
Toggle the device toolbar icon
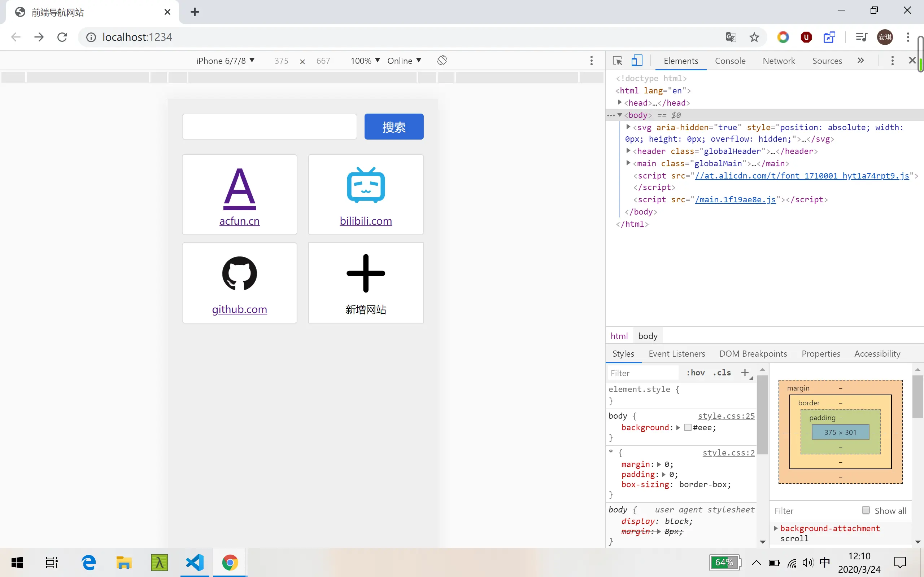click(636, 61)
